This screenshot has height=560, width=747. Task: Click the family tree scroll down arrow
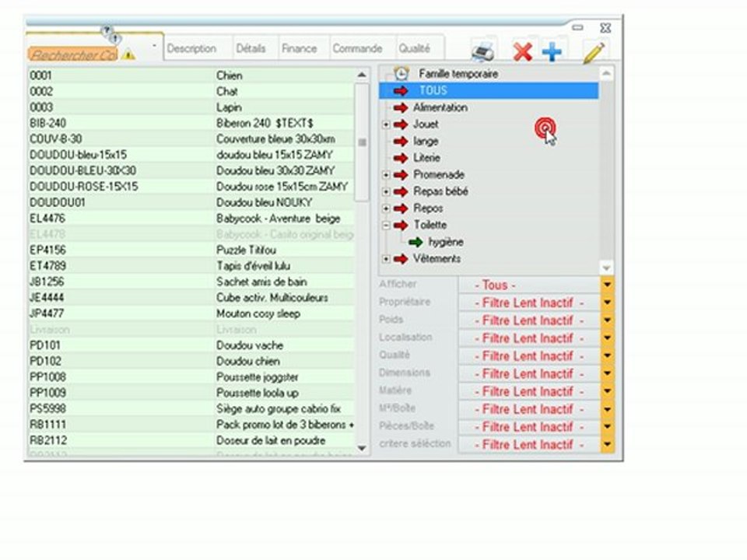tap(606, 268)
